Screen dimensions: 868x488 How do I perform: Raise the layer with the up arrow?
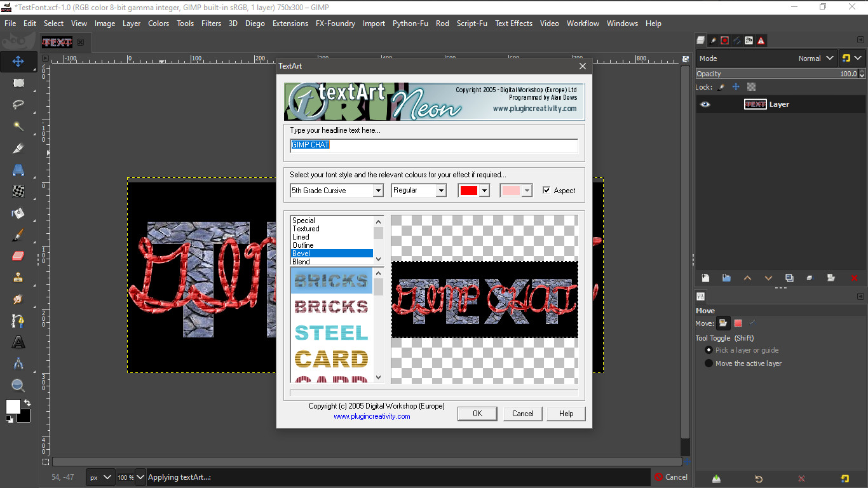pos(747,278)
